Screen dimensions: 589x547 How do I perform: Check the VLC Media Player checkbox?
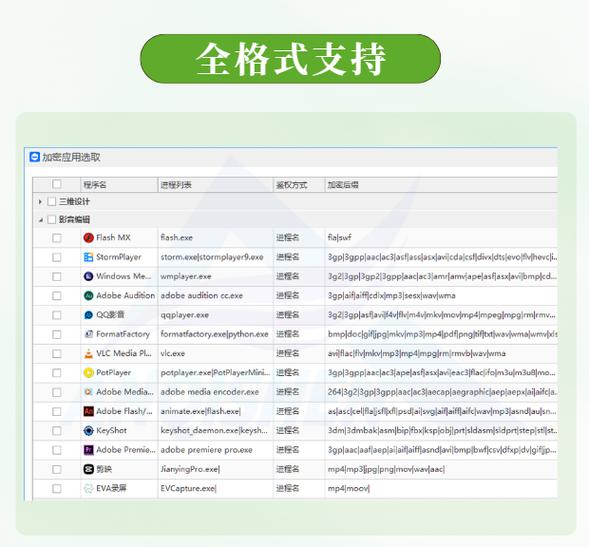tap(57, 354)
